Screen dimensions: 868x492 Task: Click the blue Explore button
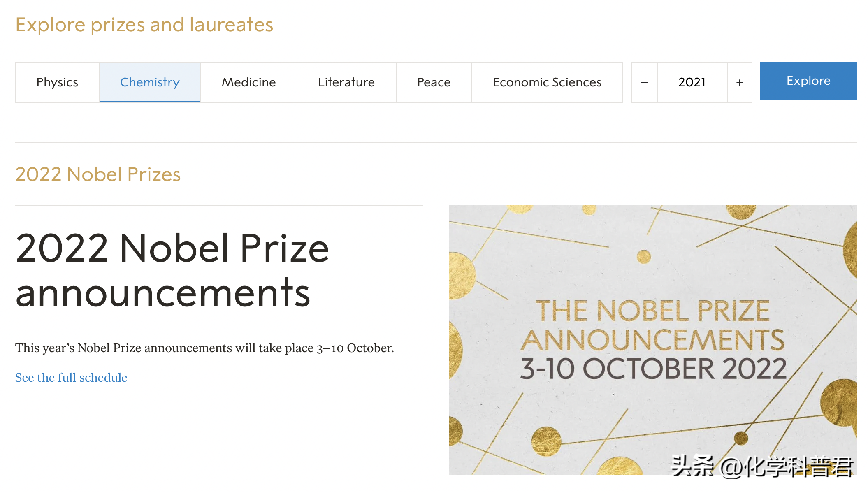tap(808, 81)
